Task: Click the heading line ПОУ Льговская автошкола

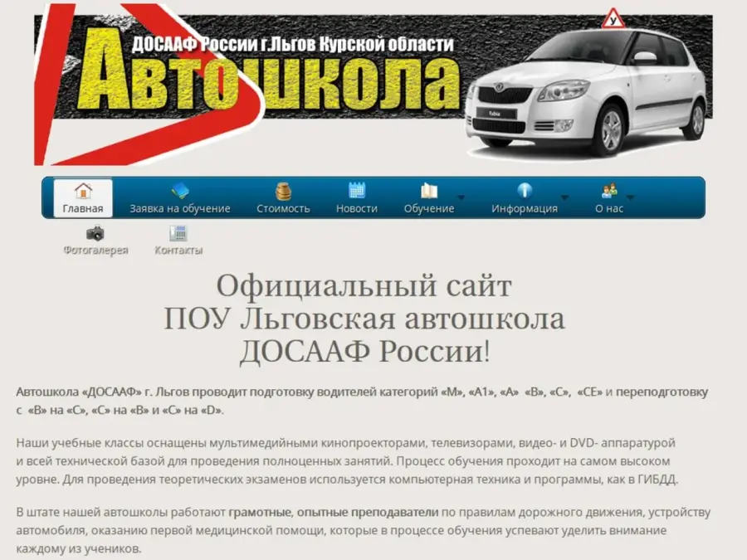Action: point(364,319)
